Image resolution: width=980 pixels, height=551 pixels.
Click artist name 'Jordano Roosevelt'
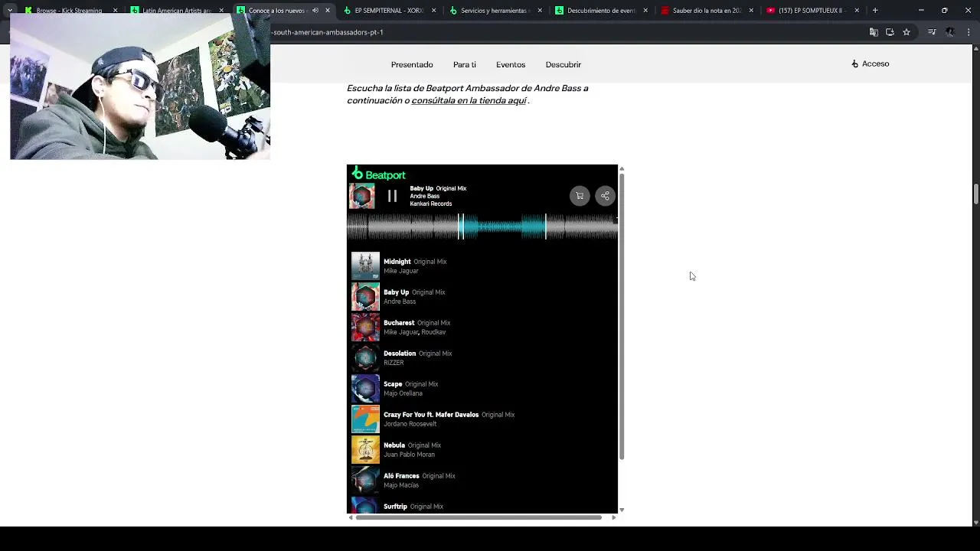coord(410,424)
